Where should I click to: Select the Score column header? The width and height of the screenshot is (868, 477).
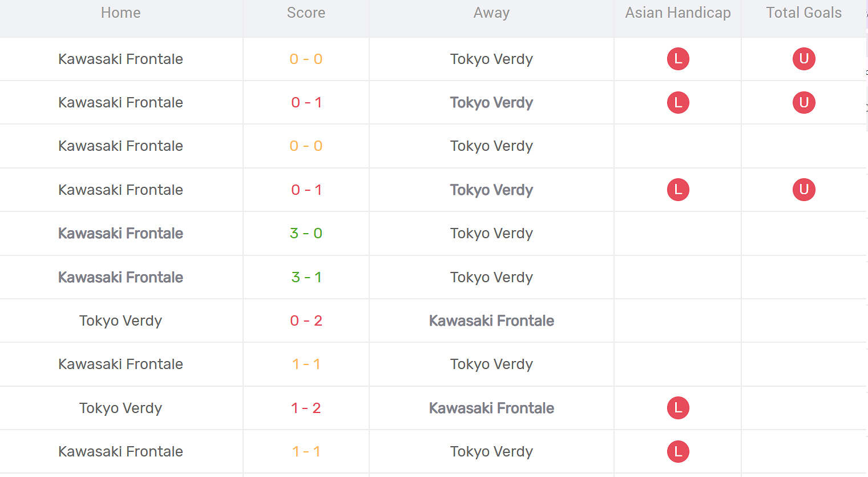pyautogui.click(x=306, y=13)
